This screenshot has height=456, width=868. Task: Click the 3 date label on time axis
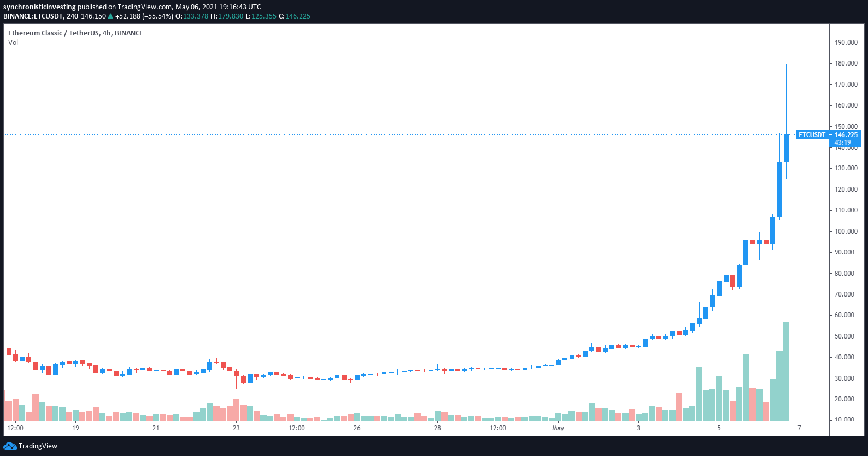point(638,428)
